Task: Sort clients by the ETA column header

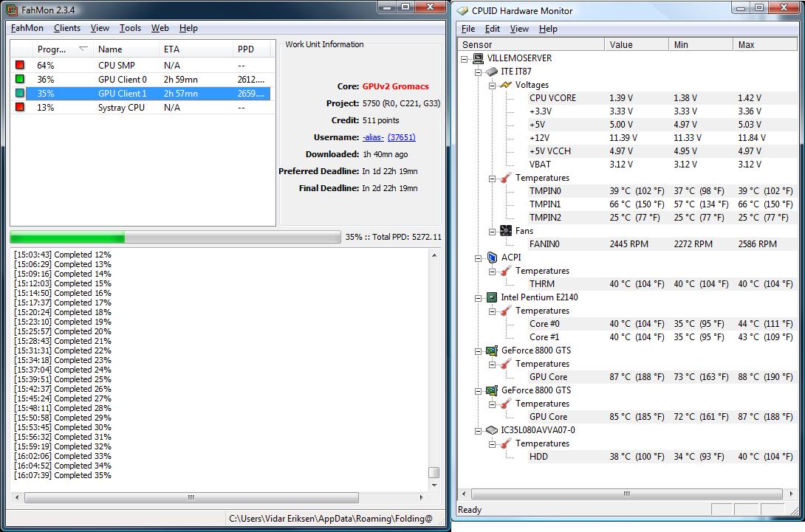Action: pos(196,49)
